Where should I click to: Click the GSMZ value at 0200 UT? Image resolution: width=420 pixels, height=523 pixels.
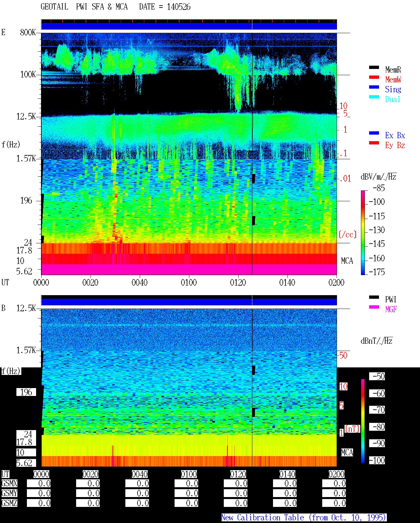point(334,503)
